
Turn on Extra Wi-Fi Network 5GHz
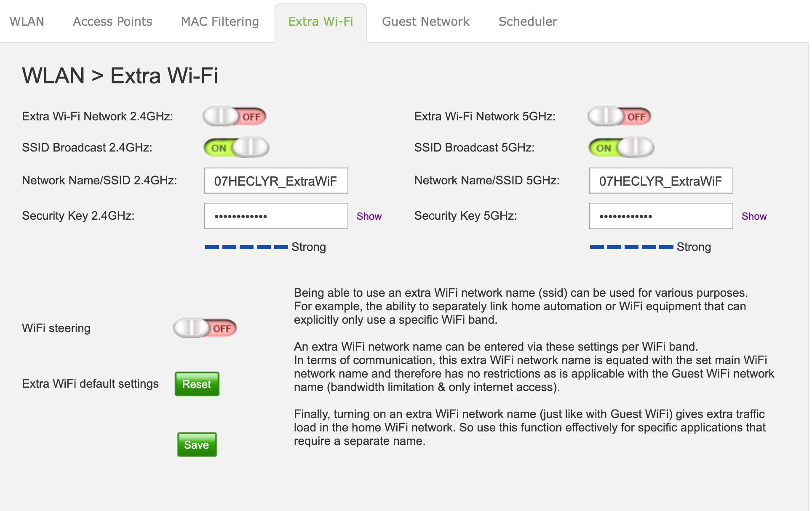click(x=619, y=117)
